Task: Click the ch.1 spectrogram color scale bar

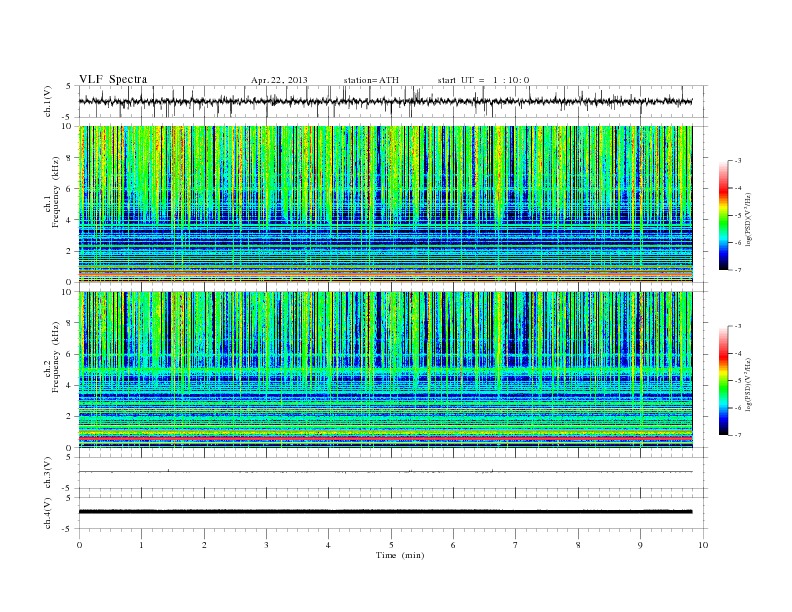Action: (723, 216)
